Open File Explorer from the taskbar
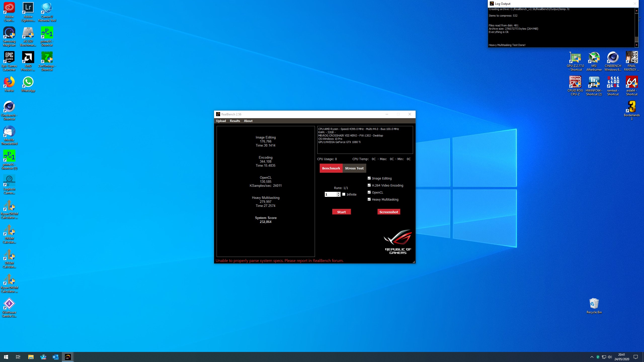The image size is (644, 362). point(31,357)
